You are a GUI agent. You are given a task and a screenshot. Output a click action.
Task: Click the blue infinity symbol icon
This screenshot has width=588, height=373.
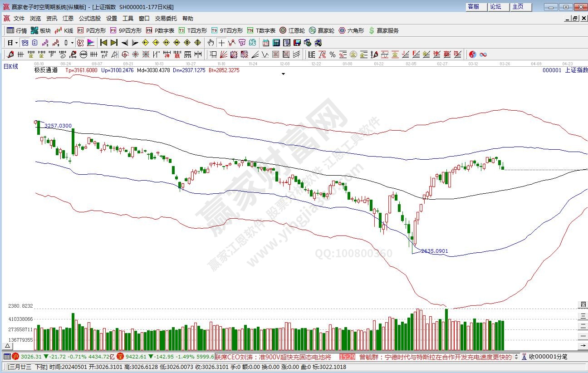[x=483, y=54]
